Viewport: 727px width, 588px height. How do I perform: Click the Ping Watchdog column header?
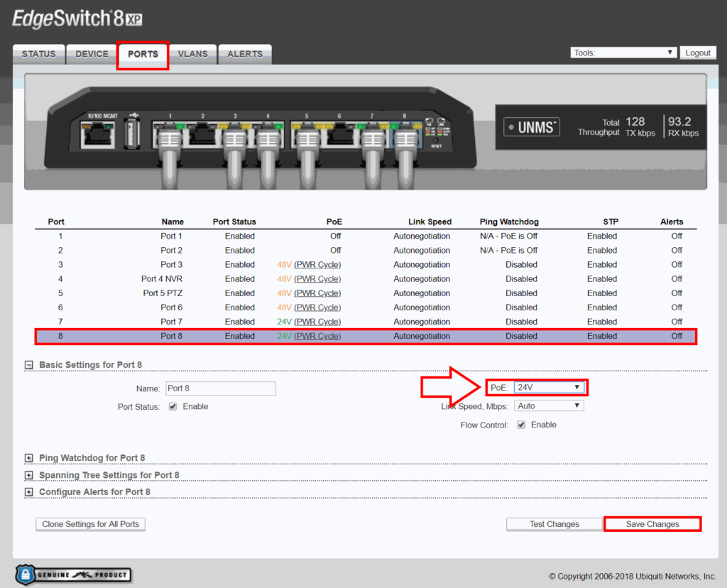pos(509,222)
